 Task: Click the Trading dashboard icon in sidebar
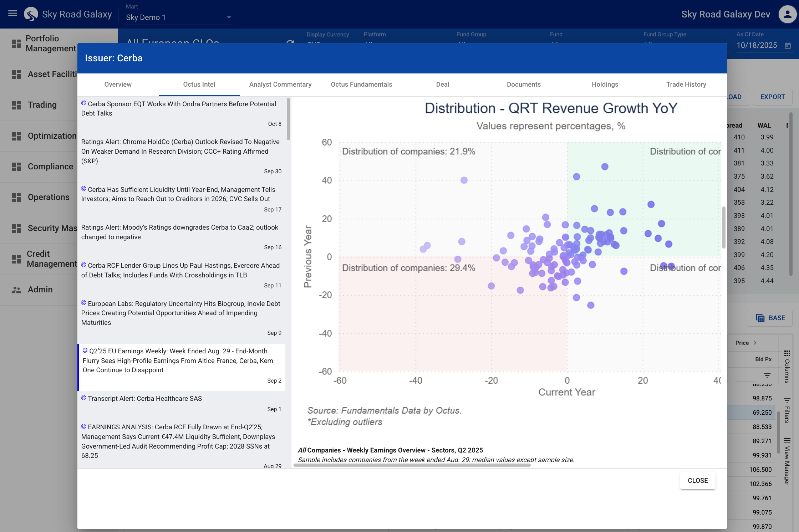click(x=16, y=105)
